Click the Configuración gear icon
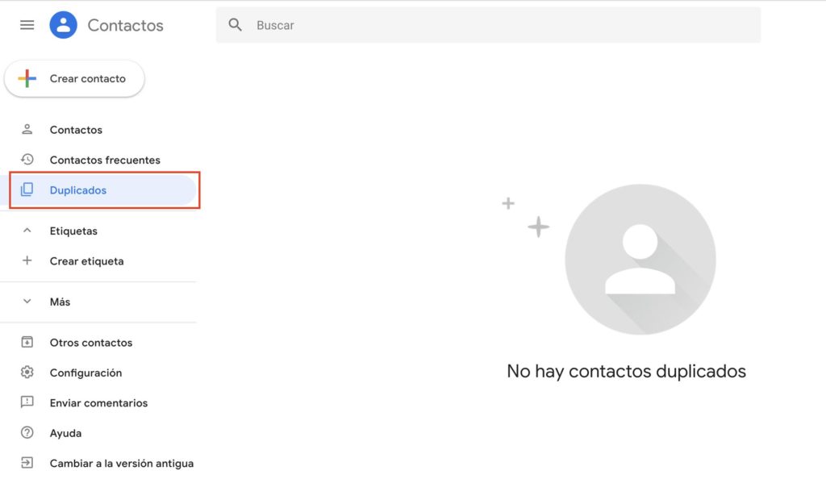This screenshot has height=504, width=826. (27, 373)
